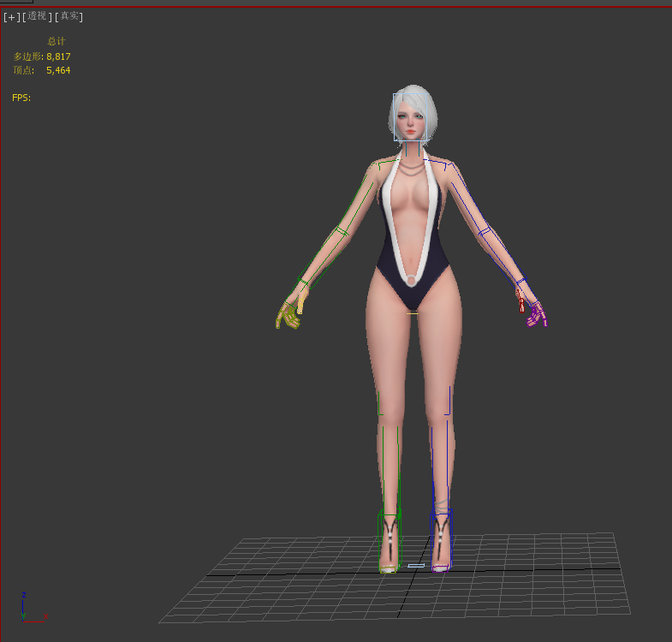Click the XYZ axis gizmo
This screenshot has width=672, height=642.
(x=27, y=608)
